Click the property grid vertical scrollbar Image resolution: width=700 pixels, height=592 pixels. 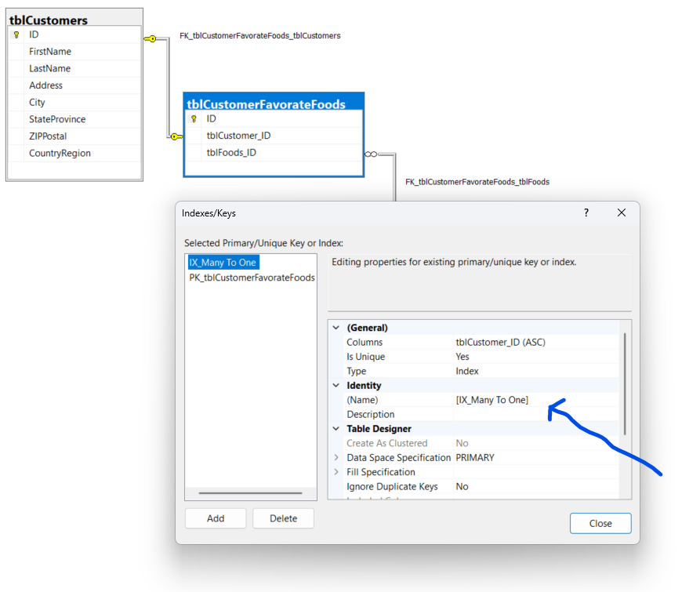pos(625,384)
